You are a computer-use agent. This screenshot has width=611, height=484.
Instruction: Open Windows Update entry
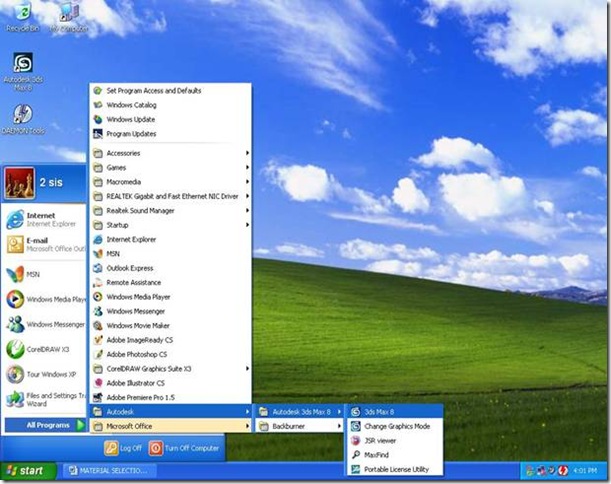click(170, 120)
